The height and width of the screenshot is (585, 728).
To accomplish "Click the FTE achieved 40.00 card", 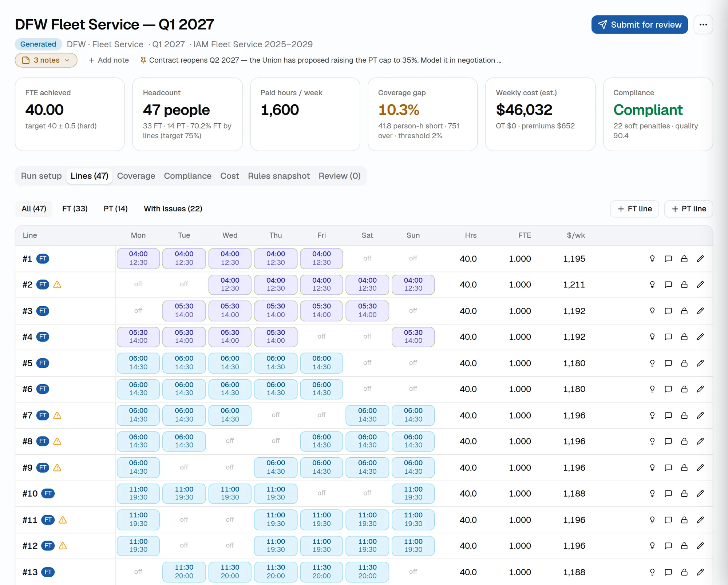I will 70,114.
